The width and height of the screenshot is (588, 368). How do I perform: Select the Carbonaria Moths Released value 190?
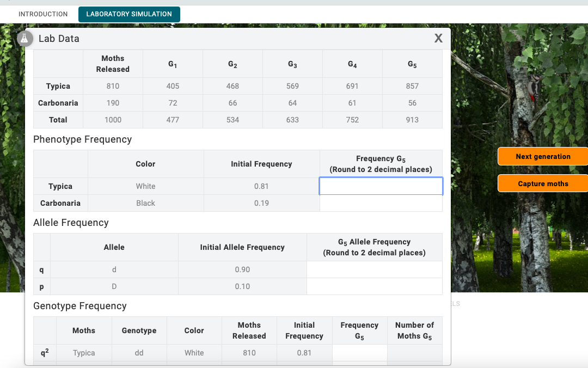[112, 102]
